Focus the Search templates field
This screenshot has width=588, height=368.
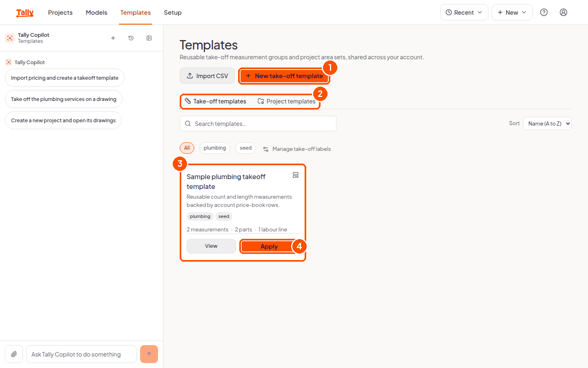(258, 123)
